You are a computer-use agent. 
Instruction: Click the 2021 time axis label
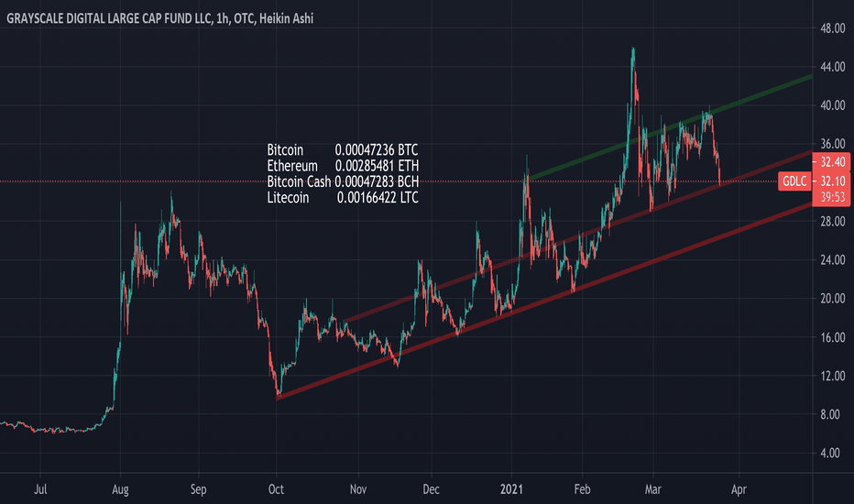pyautogui.click(x=511, y=489)
